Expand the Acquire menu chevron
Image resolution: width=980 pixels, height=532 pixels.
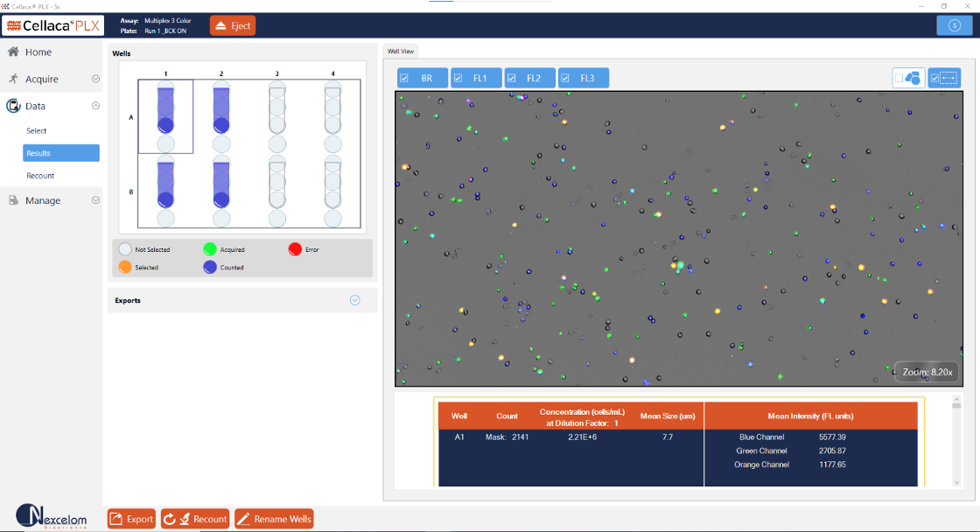[x=95, y=79]
